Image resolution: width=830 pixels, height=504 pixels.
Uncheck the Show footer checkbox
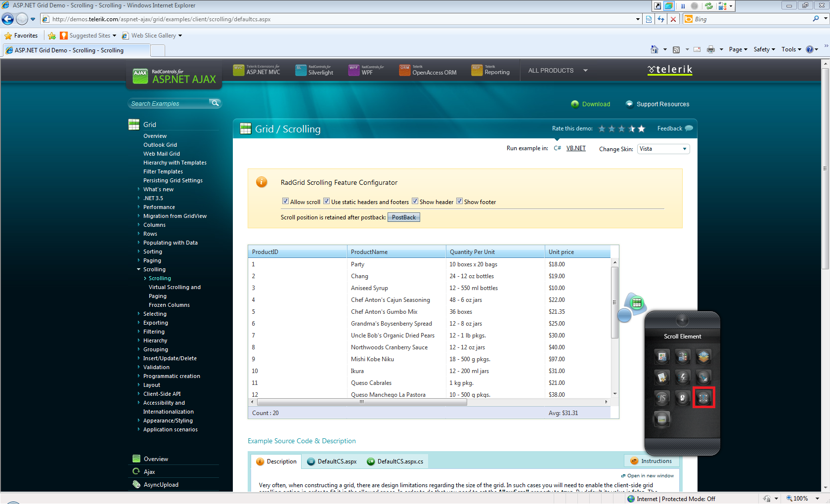(x=459, y=201)
